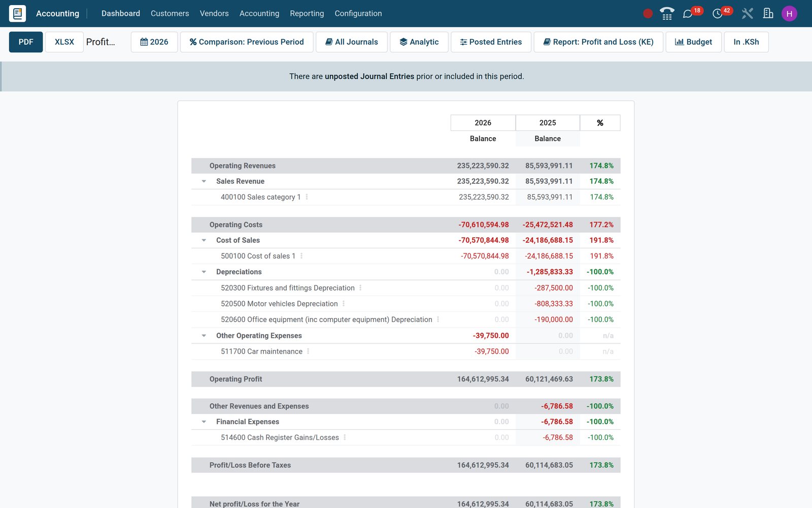Collapse the Financial Expenses group
The width and height of the screenshot is (812, 508).
(204, 422)
